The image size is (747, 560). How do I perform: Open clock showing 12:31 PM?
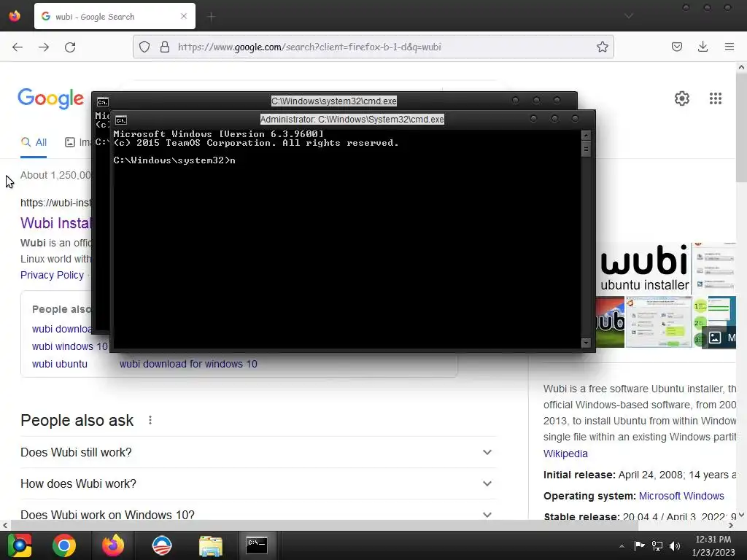tap(713, 545)
